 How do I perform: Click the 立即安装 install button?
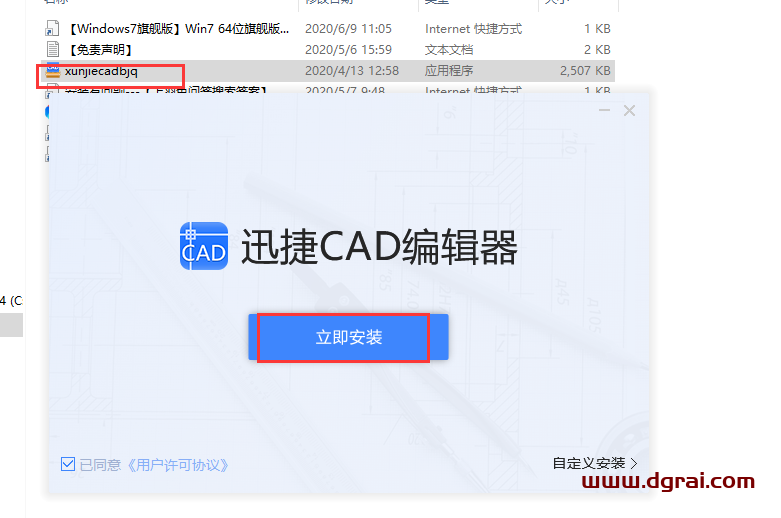click(x=348, y=337)
